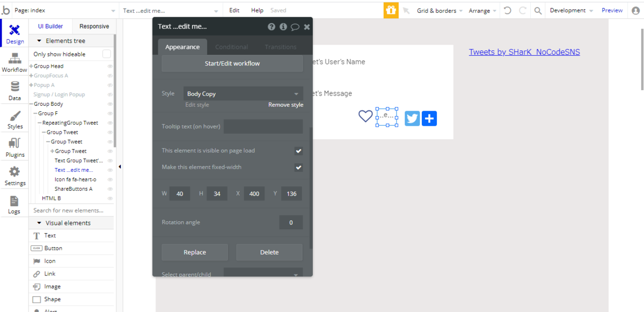The width and height of the screenshot is (644, 312).
Task: Collapse the left panel with arrow handle
Action: coord(120,167)
